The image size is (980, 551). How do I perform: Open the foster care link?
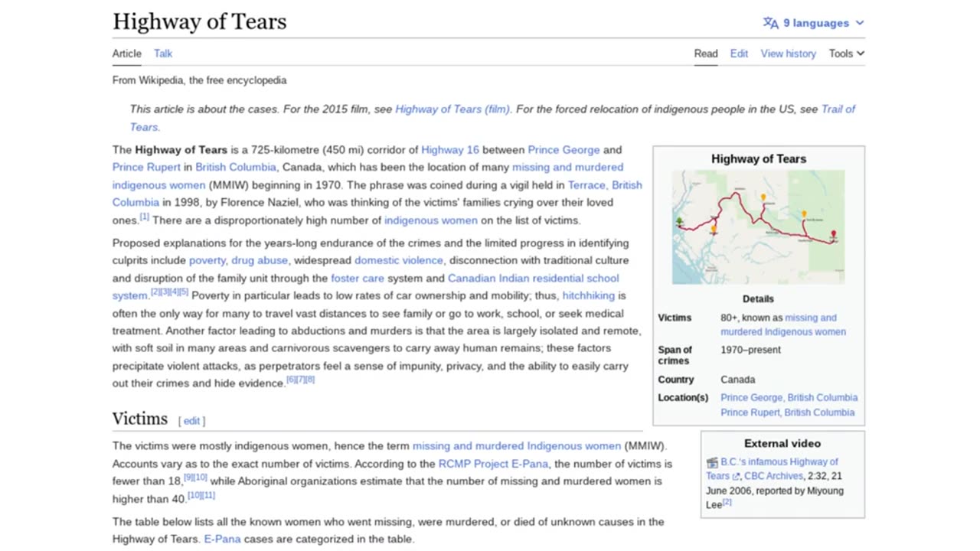pyautogui.click(x=358, y=279)
